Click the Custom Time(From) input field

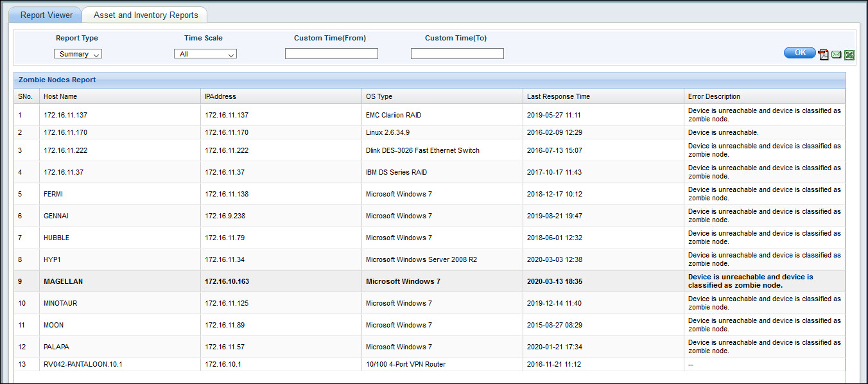331,53
